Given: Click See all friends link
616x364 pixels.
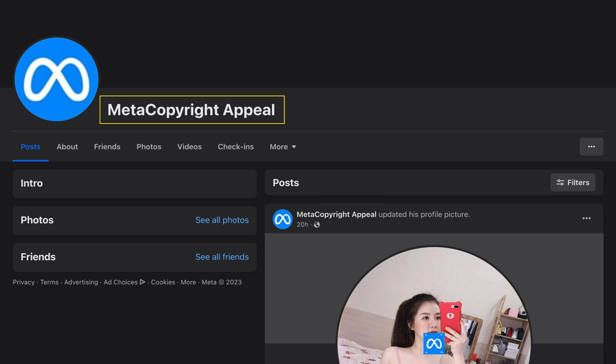Looking at the screenshot, I should coord(222,257).
